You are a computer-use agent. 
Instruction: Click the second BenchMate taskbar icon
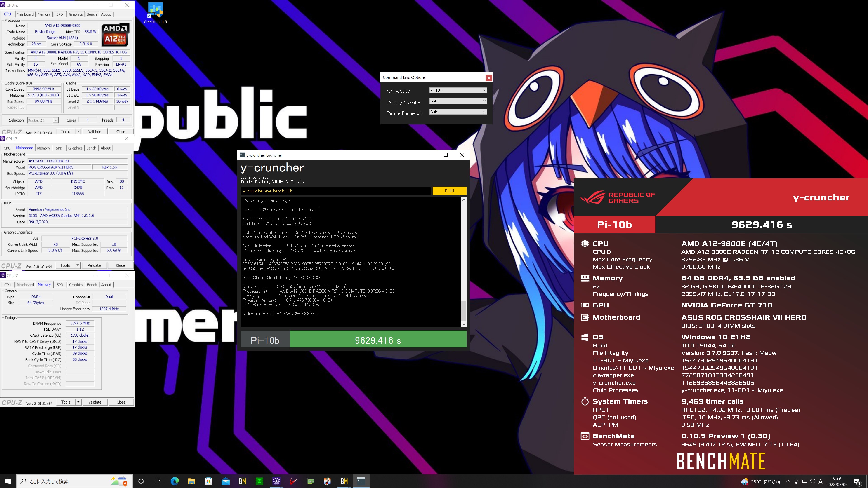click(x=344, y=481)
